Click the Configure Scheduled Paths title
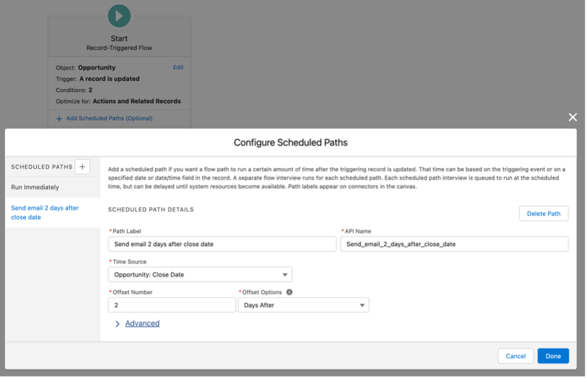This screenshot has height=379, width=588. pyautogui.click(x=290, y=143)
